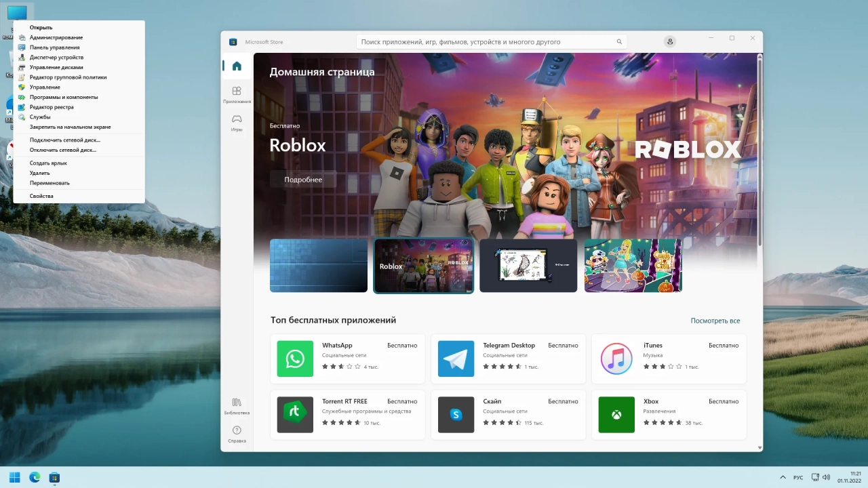Viewport: 868px width, 488px height.
Task: Open the Скайп app icon
Action: [456, 415]
